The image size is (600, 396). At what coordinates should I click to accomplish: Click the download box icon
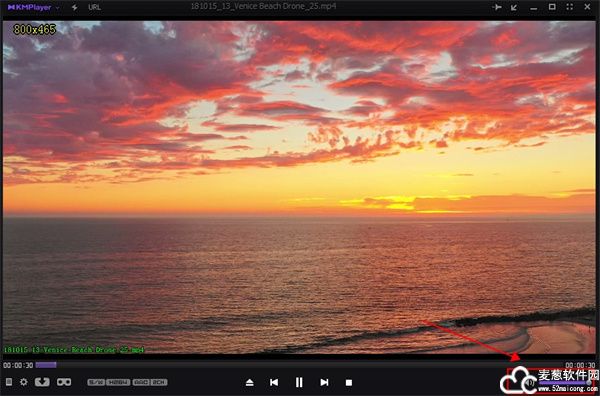click(x=42, y=382)
